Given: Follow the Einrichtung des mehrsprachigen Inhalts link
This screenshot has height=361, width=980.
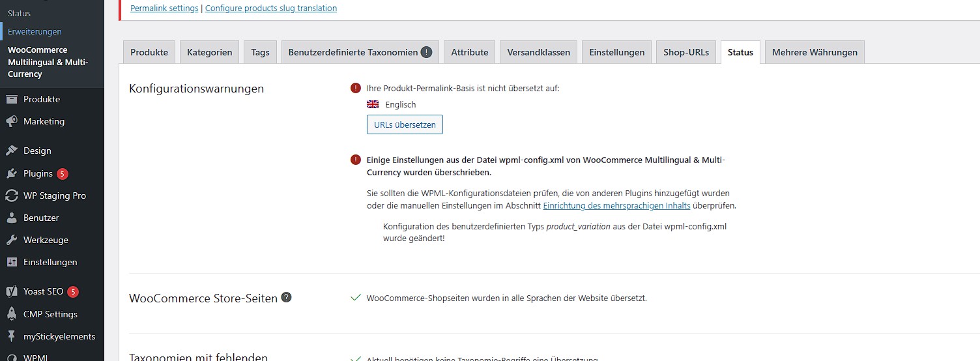Looking at the screenshot, I should point(616,205).
